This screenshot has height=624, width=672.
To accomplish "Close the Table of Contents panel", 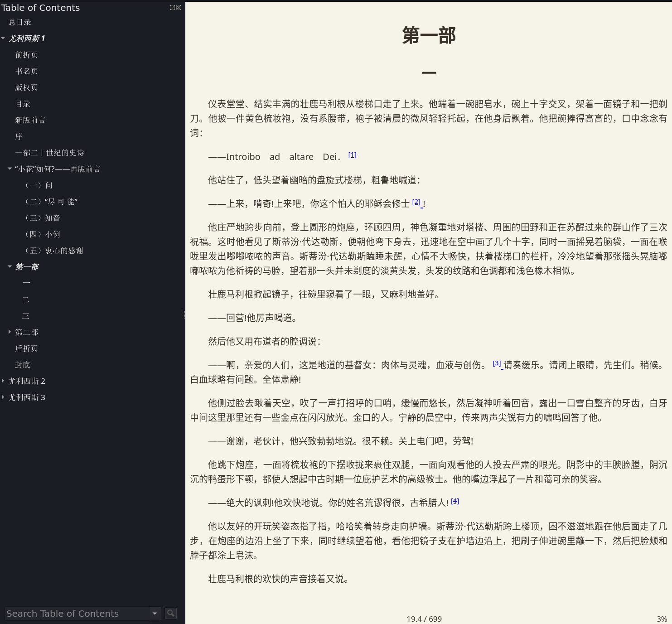I will click(179, 8).
